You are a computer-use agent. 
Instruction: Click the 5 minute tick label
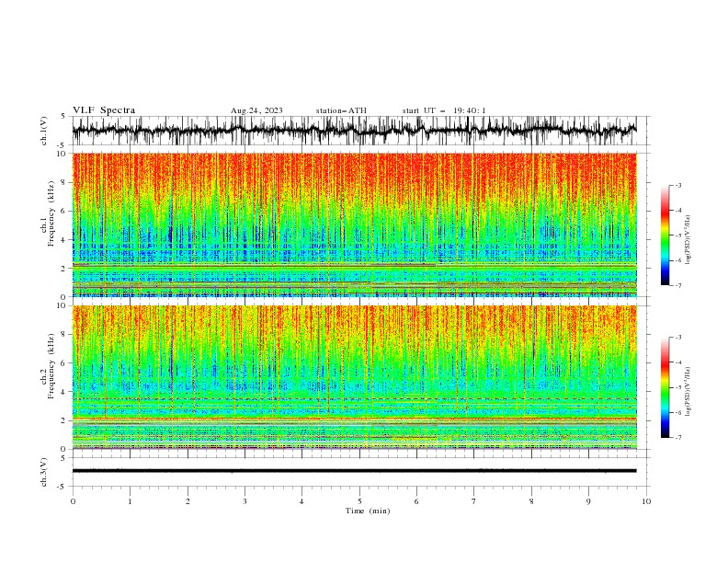[x=359, y=501]
